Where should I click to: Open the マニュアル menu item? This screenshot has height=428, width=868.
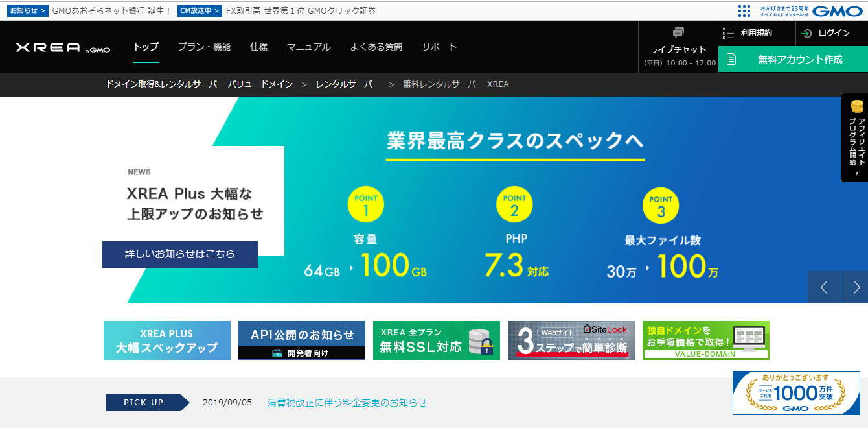coord(309,47)
